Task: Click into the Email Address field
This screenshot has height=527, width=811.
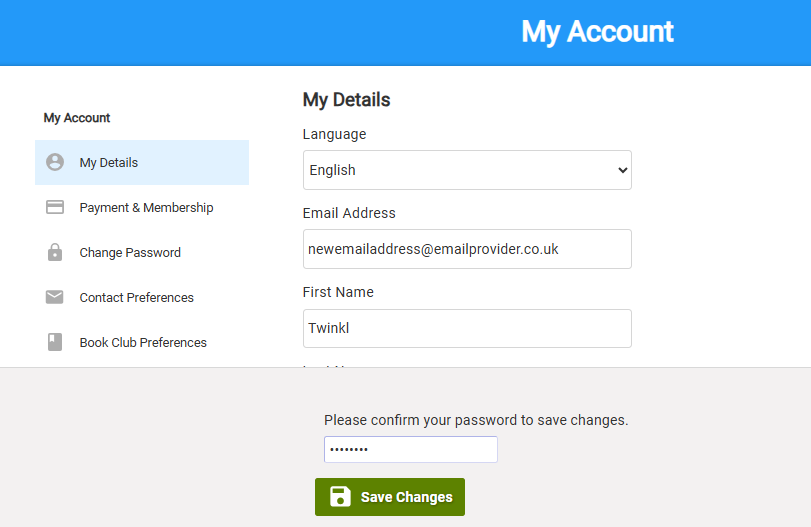Action: tap(467, 249)
